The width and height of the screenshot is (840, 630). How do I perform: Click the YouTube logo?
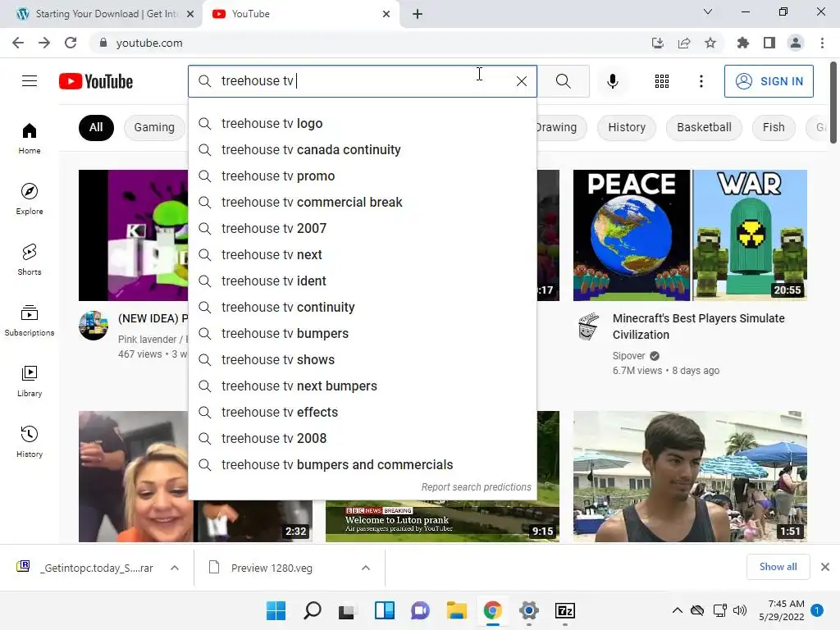pyautogui.click(x=96, y=81)
